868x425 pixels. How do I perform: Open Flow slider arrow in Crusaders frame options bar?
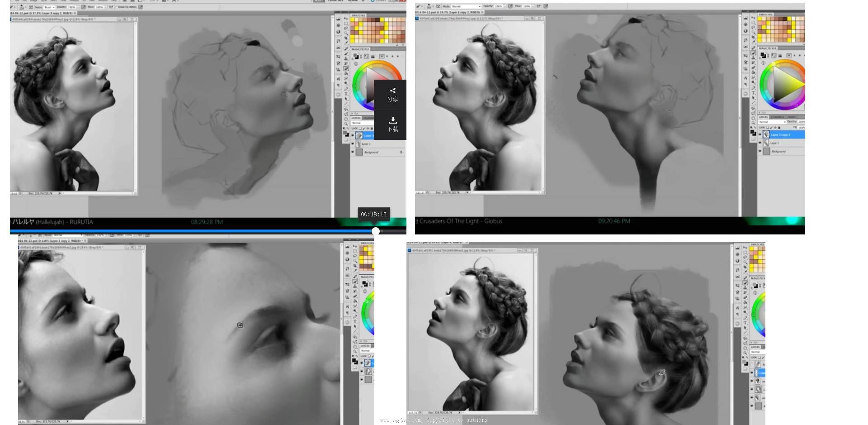click(533, 6)
